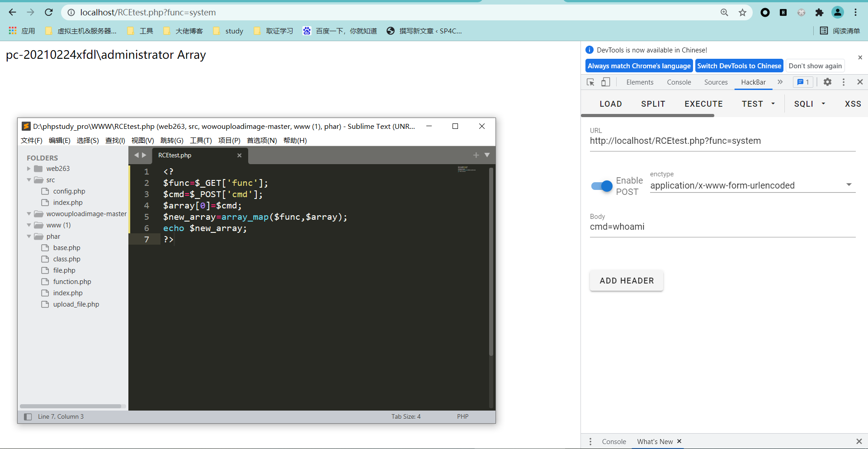Open the Chrome extensions puzzle icon
The height and width of the screenshot is (449, 868).
click(819, 13)
